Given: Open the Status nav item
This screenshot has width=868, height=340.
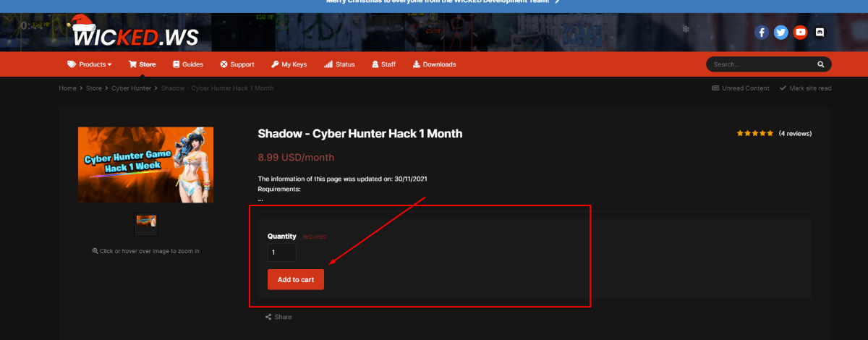Looking at the screenshot, I should 339,64.
